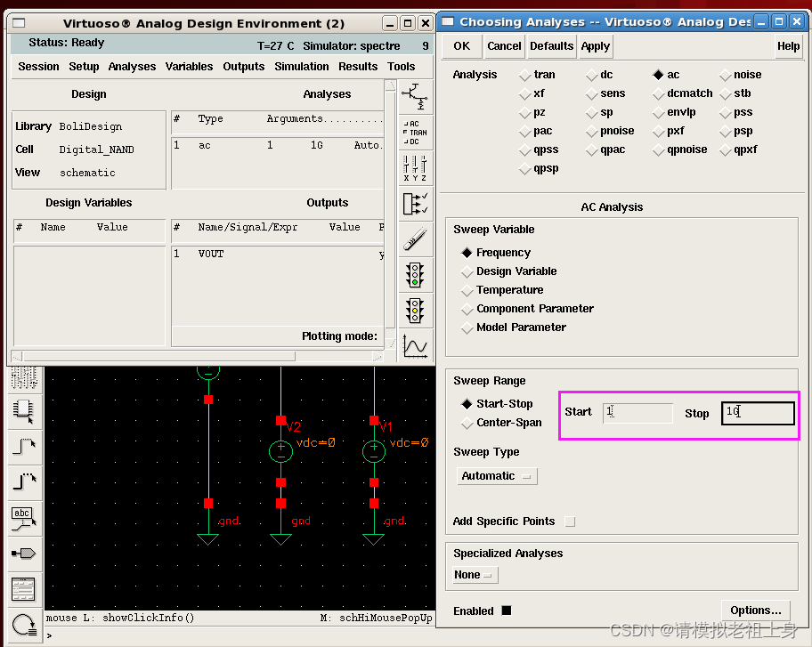Select Temperature as sweep variable
This screenshot has height=647, width=812.
coord(502,290)
